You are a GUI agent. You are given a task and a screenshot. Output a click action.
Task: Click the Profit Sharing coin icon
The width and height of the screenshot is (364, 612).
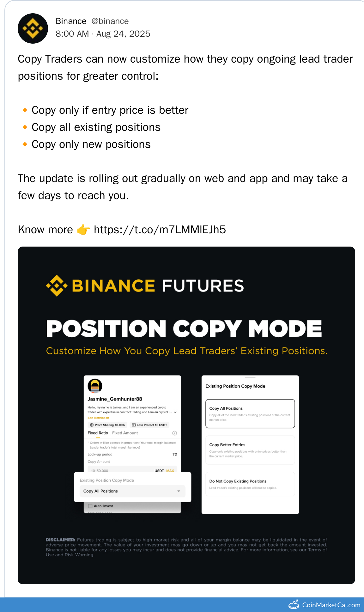point(92,425)
